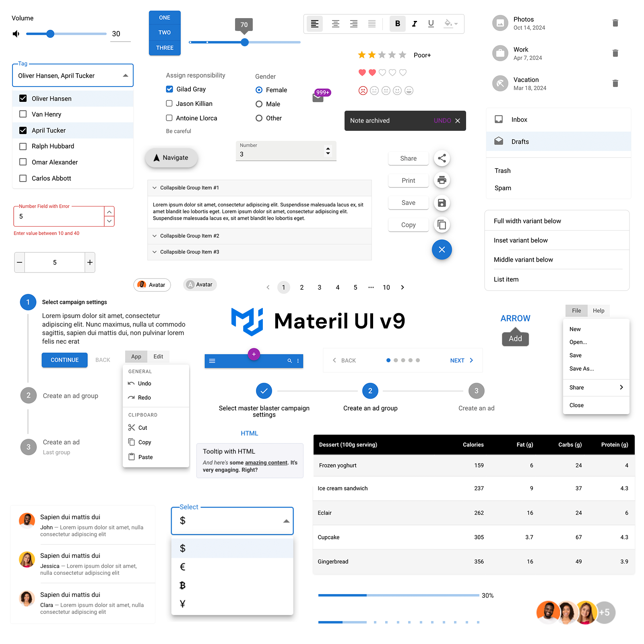This screenshot has width=644, height=644.
Task: Select the very dissatisfied face rating
Action: point(363,91)
